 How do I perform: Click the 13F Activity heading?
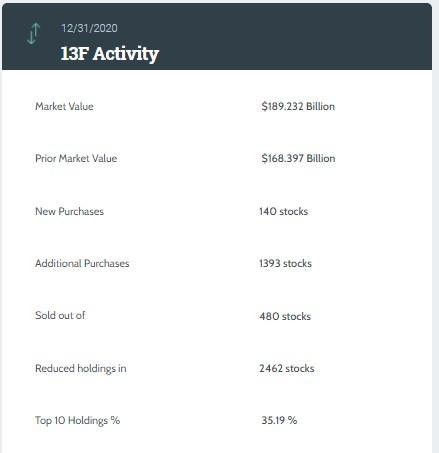(x=109, y=54)
